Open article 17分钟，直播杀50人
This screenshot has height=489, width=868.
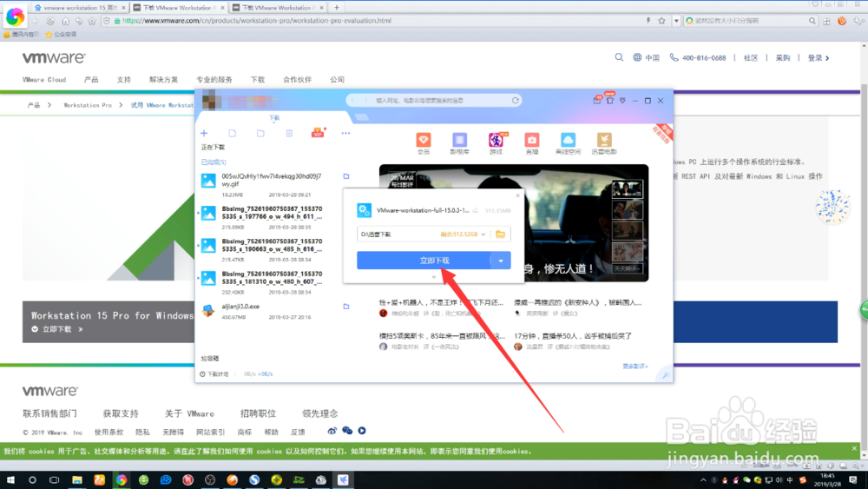(x=573, y=336)
